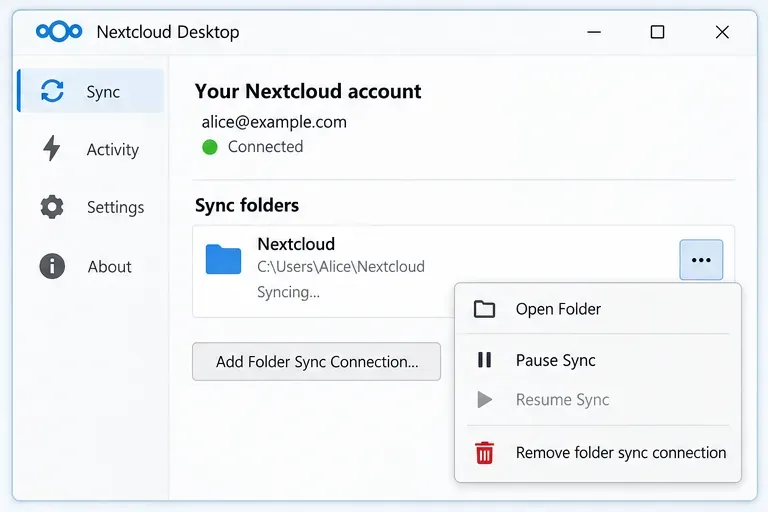This screenshot has width=768, height=512.
Task: Click the About info circle icon
Action: click(x=52, y=266)
